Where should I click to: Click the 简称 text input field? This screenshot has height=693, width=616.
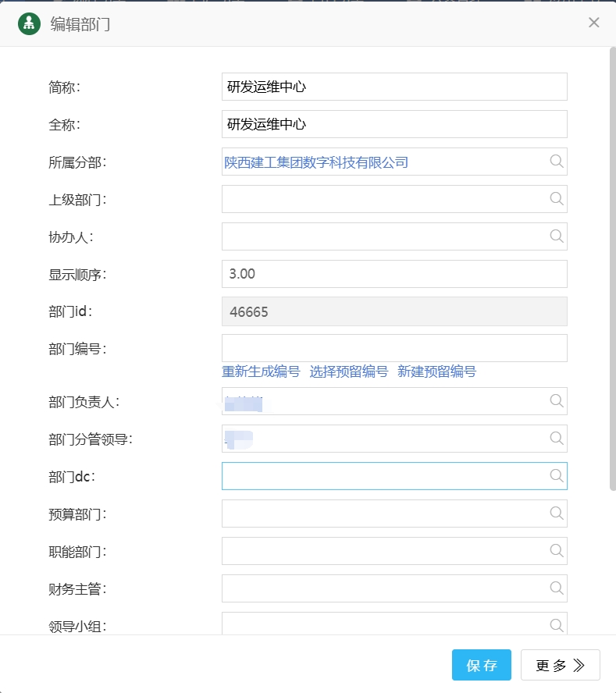(393, 87)
